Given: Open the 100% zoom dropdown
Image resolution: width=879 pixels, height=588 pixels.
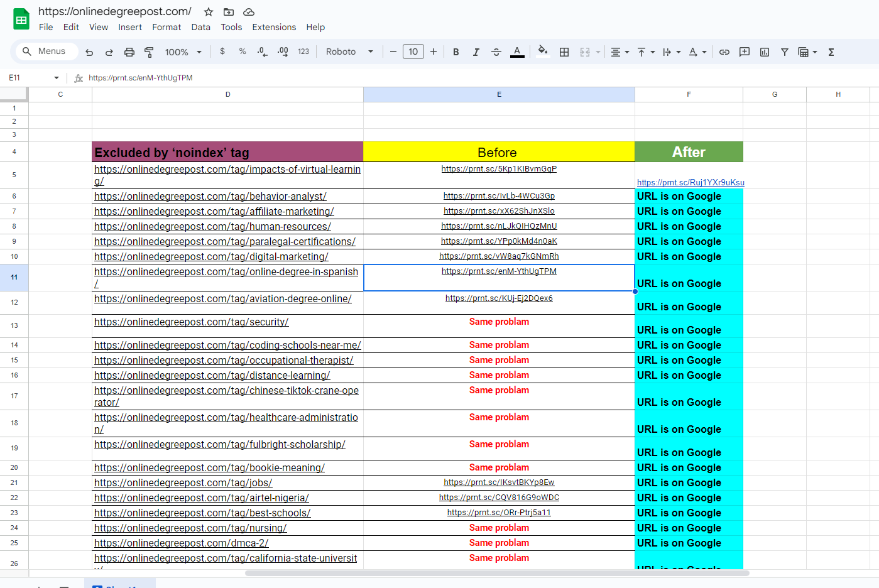Looking at the screenshot, I should click(x=183, y=52).
